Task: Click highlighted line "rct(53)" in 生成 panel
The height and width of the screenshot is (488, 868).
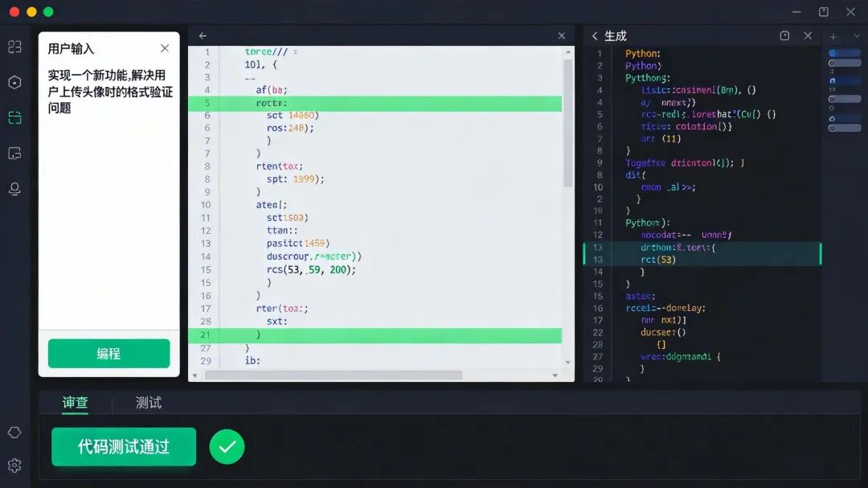Action: click(658, 259)
